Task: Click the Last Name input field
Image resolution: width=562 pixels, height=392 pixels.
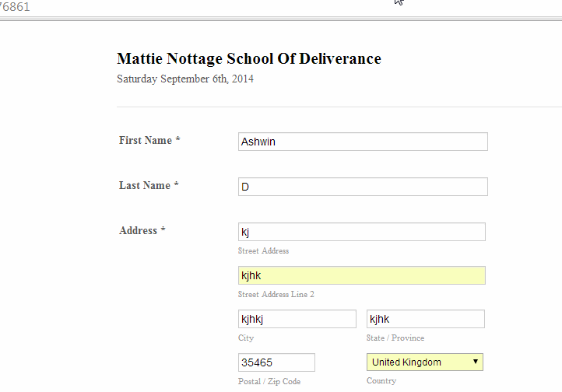Action: (362, 187)
